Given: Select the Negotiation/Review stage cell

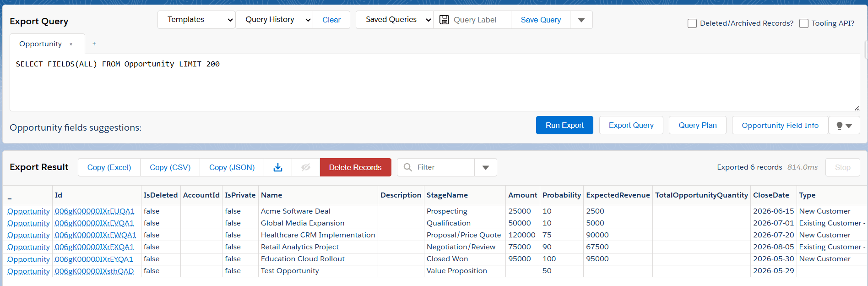Looking at the screenshot, I should coord(465,247).
